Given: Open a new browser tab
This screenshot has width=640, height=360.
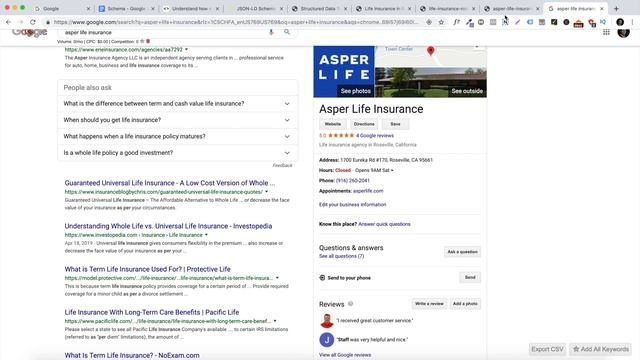Looking at the screenshot, I should pos(616,9).
